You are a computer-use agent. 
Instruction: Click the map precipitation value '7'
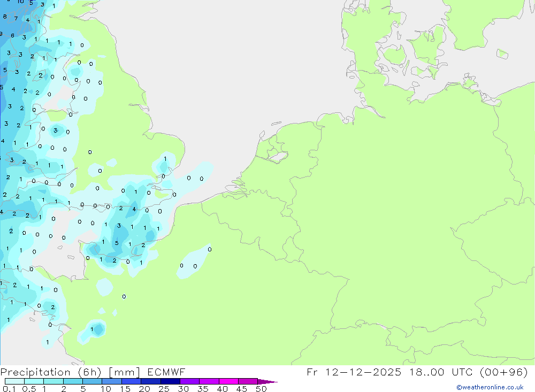click(x=16, y=18)
